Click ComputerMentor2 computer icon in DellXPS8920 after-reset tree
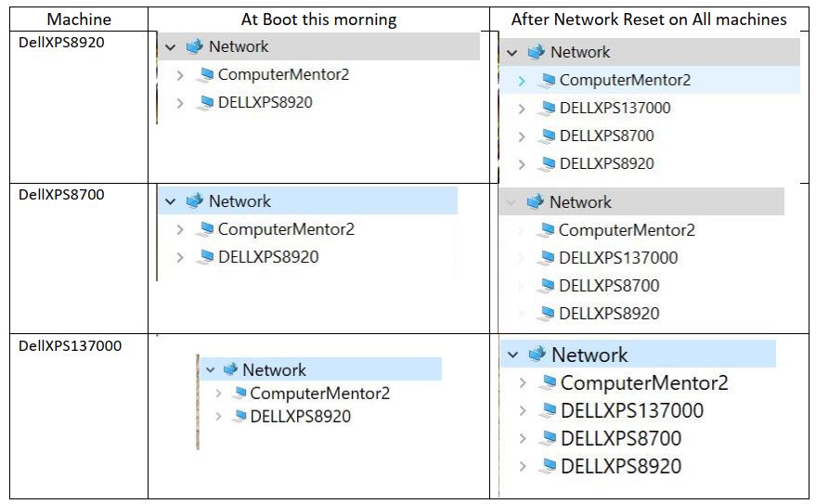816x504 pixels. coord(547,81)
